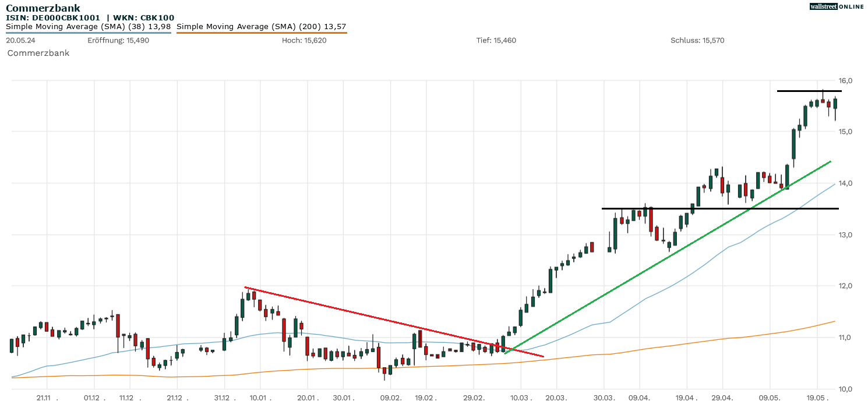Screen dimensions: 868x401
Task: Click the bold Commerzbank title heading
Action: click(x=43, y=8)
